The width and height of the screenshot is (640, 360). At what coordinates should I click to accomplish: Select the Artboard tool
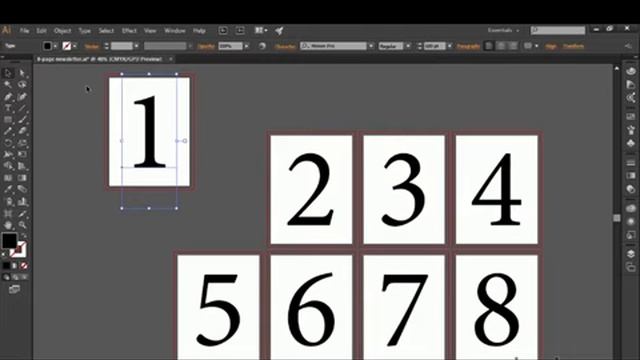8,213
